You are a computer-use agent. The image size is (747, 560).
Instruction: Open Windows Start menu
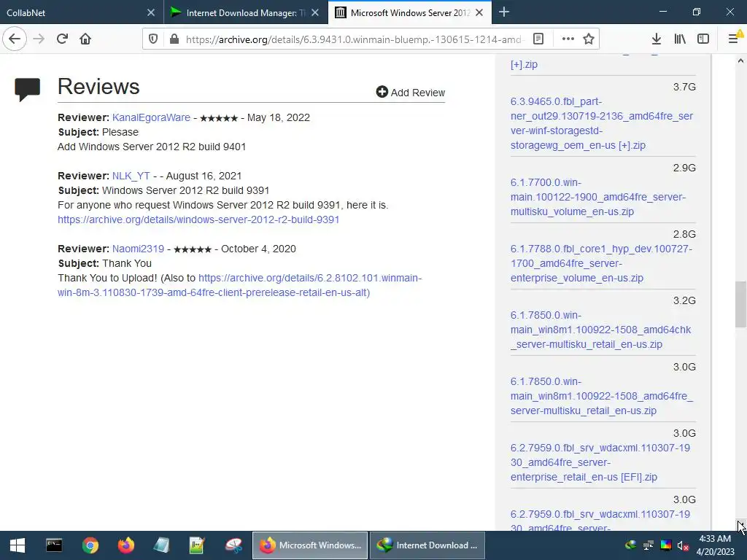(x=18, y=545)
